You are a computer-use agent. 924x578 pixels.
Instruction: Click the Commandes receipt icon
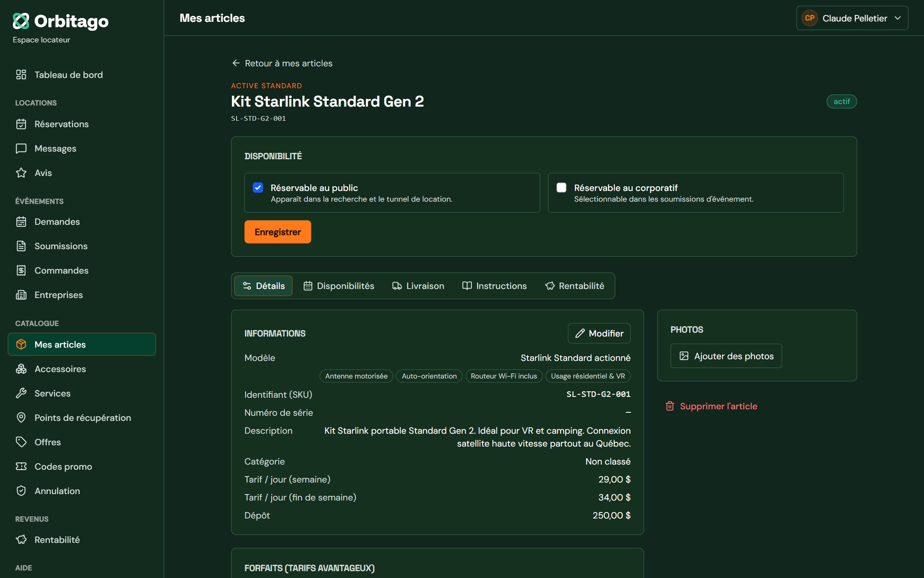[x=21, y=271]
